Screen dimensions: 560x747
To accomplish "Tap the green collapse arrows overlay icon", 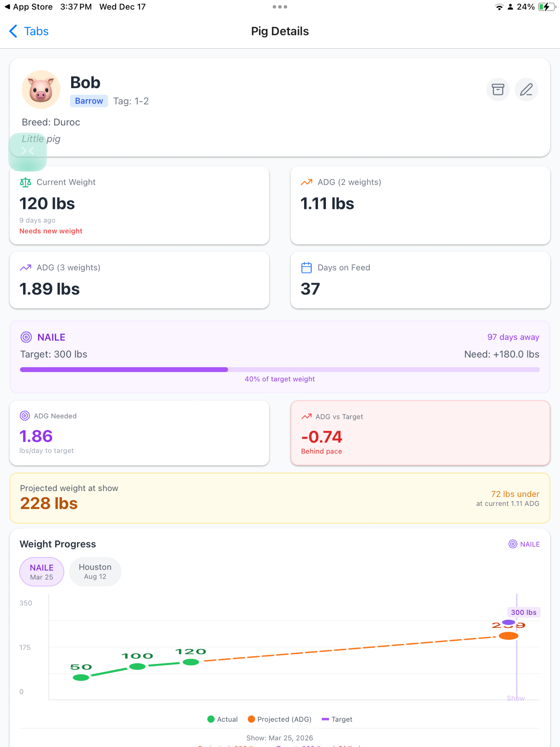I will coord(28,152).
